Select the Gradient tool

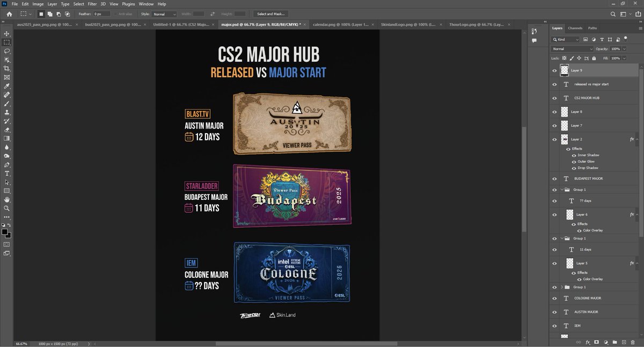7,138
